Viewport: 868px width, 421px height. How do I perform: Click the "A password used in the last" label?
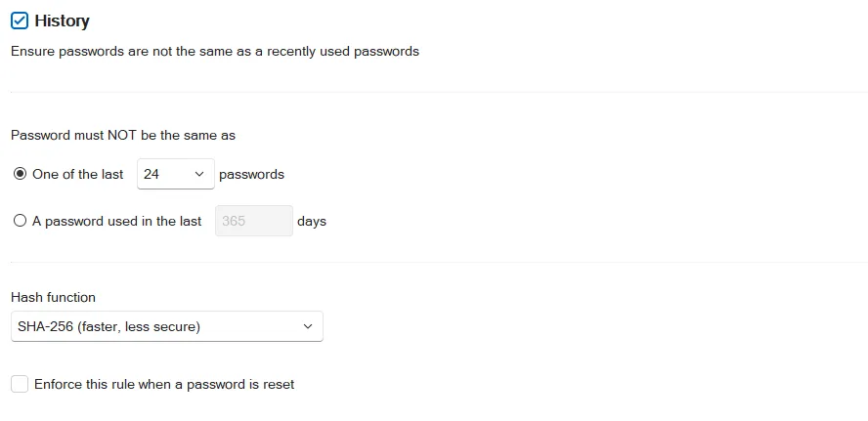pyautogui.click(x=116, y=222)
